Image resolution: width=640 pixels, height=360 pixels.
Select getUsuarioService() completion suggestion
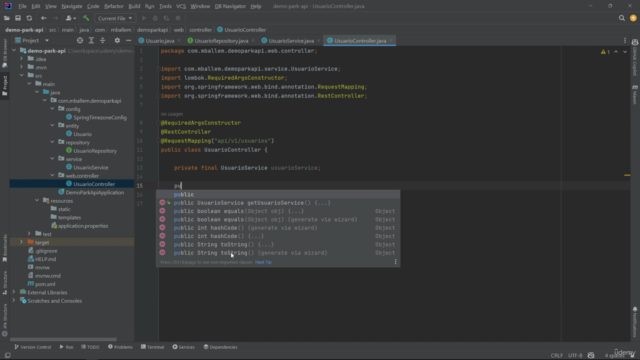(278, 203)
